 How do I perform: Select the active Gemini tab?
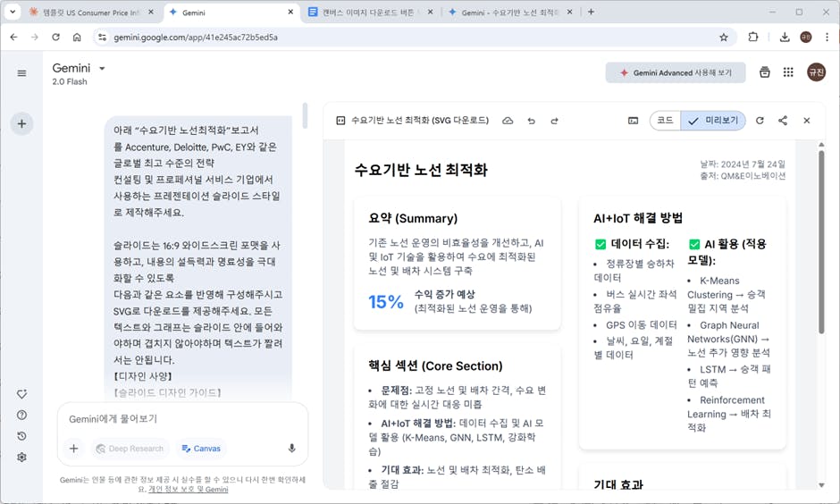pyautogui.click(x=231, y=12)
